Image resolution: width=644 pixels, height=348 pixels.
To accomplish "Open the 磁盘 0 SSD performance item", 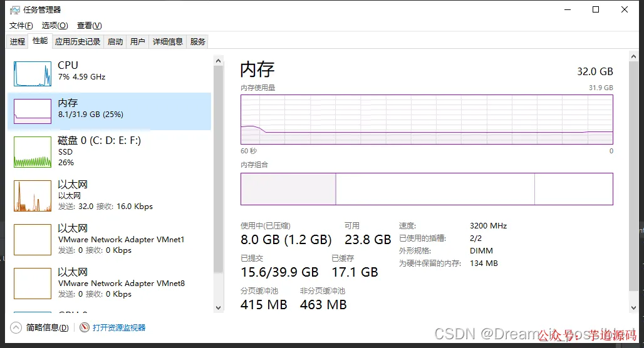I will pyautogui.click(x=109, y=151).
